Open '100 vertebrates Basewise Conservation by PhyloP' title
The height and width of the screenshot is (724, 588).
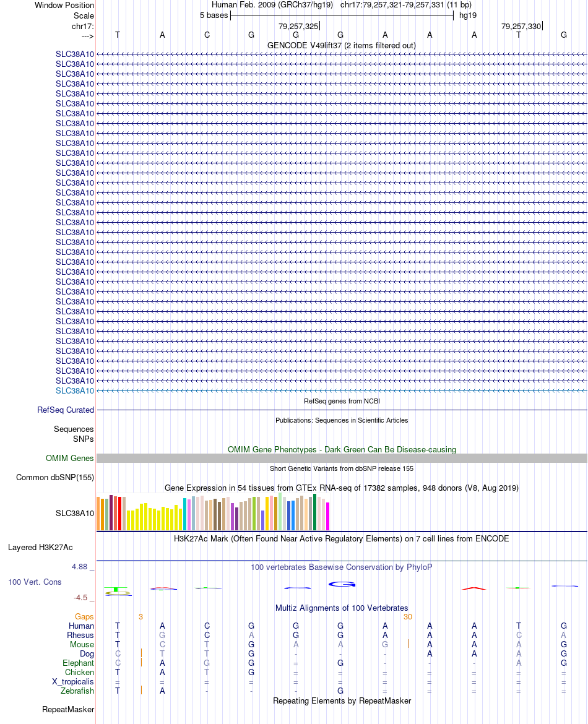click(x=341, y=567)
